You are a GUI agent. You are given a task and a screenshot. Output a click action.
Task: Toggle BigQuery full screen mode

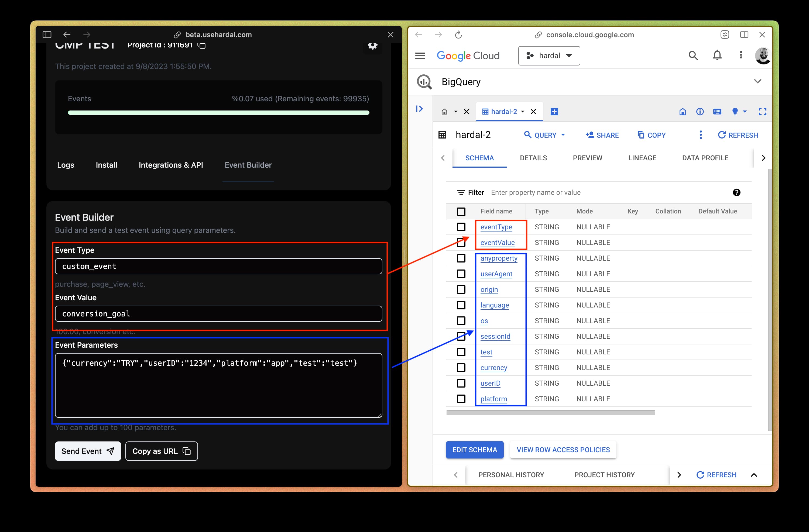click(762, 112)
